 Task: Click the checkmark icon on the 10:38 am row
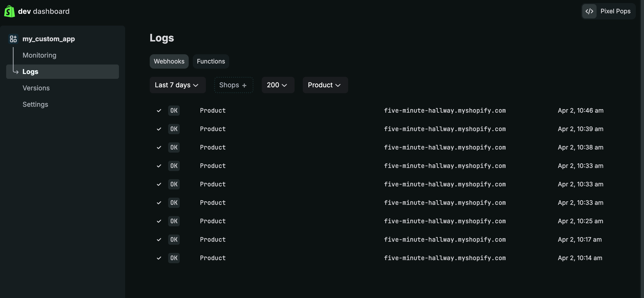click(x=159, y=147)
